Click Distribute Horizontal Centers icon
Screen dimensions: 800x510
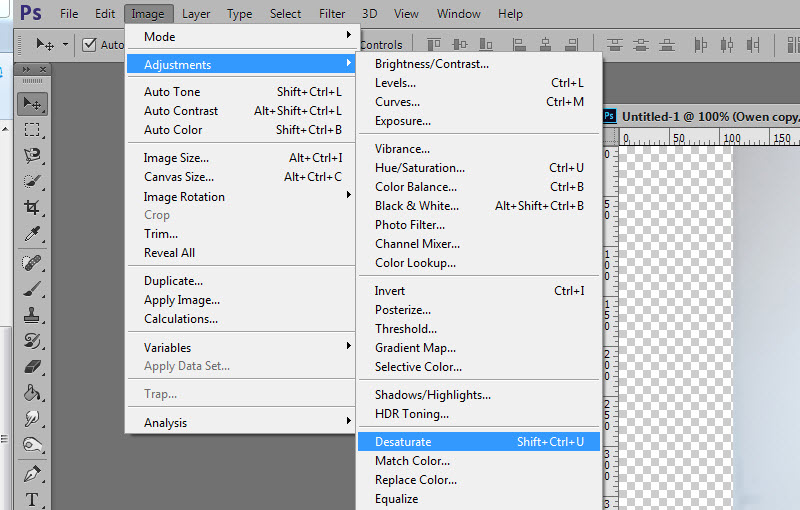(727, 45)
